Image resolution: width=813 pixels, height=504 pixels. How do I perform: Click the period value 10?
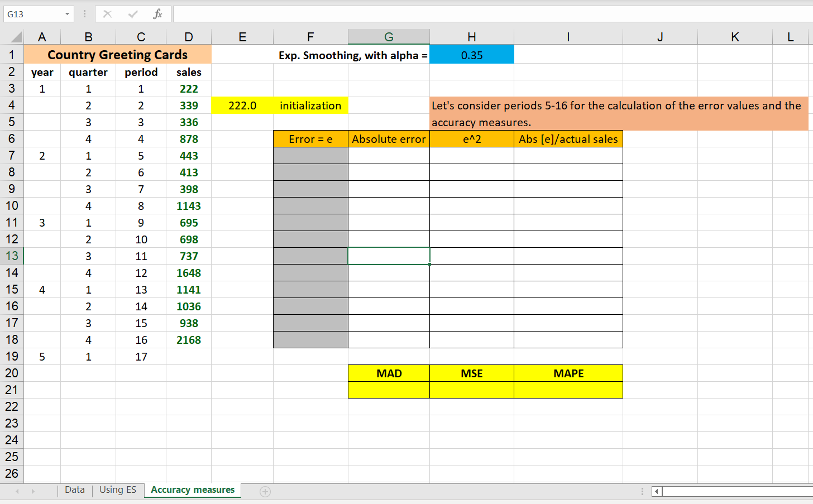[141, 239]
